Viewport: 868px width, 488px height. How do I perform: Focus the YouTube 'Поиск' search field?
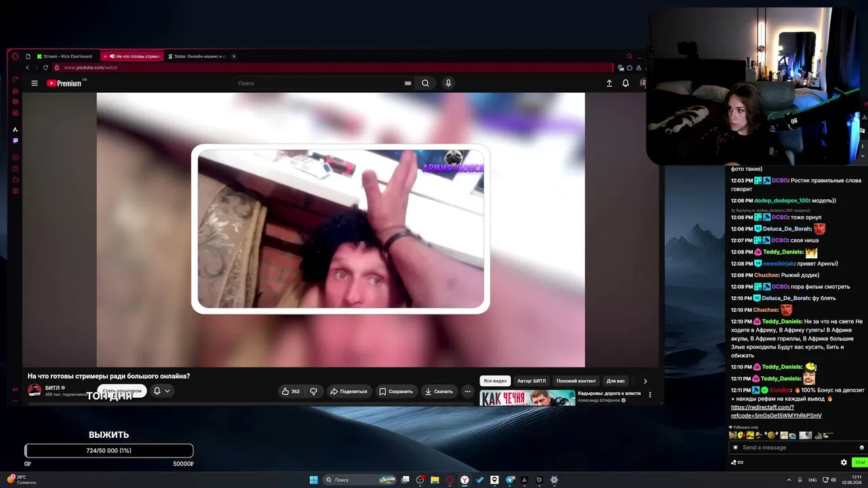point(319,83)
